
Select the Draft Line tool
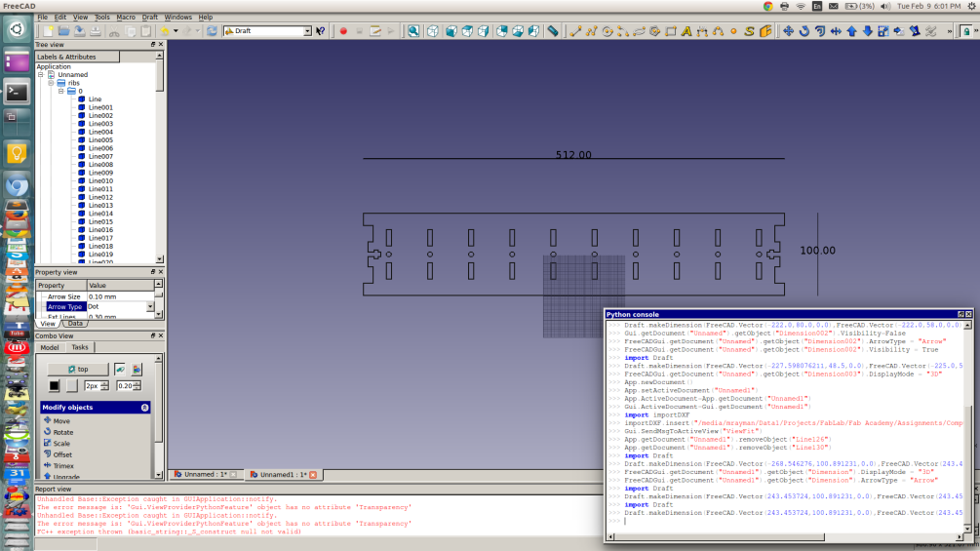[x=575, y=31]
